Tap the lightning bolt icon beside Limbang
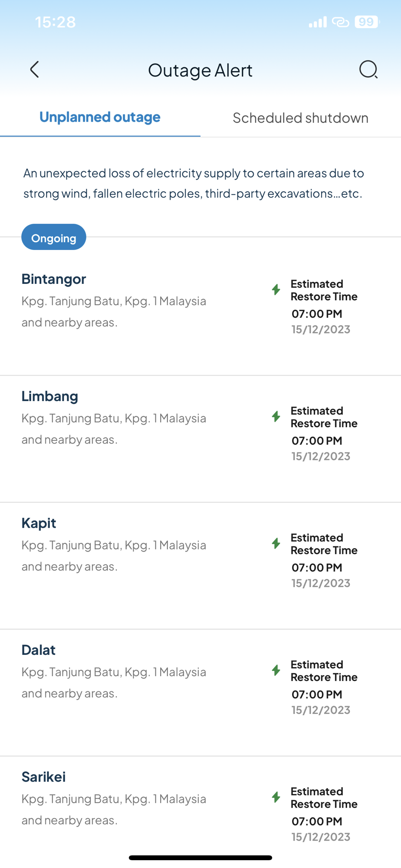Viewport: 401px width, 868px height. [x=276, y=417]
